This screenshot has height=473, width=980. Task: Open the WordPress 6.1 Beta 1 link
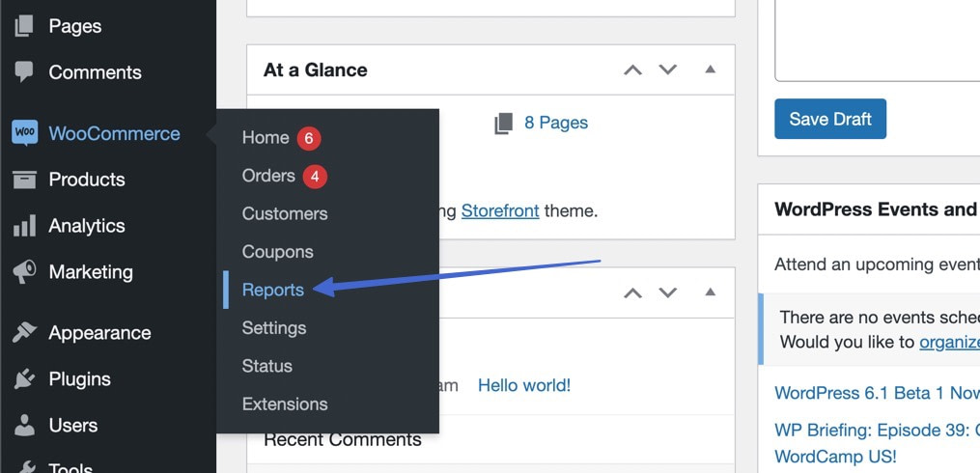[877, 393]
